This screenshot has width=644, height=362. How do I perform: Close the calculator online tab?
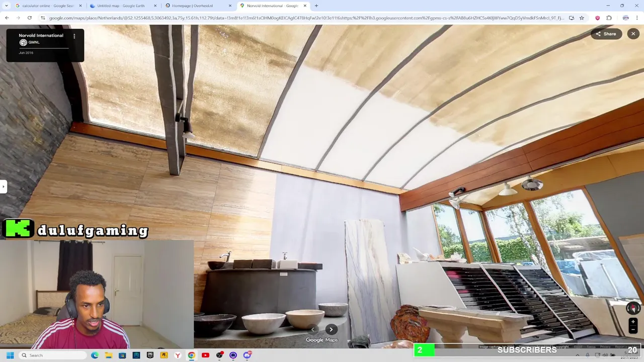80,6
